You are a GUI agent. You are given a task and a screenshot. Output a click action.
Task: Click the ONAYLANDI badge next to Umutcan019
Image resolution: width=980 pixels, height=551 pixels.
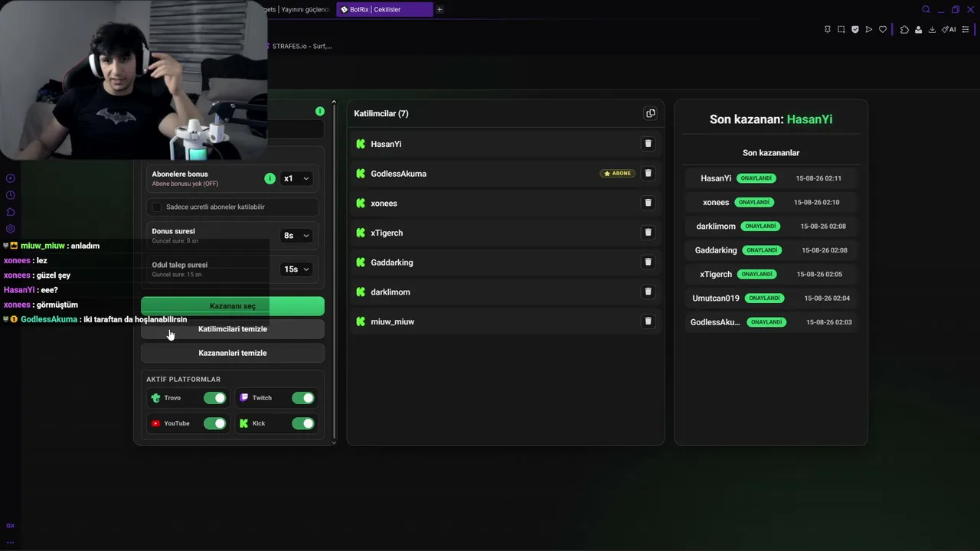coord(765,298)
